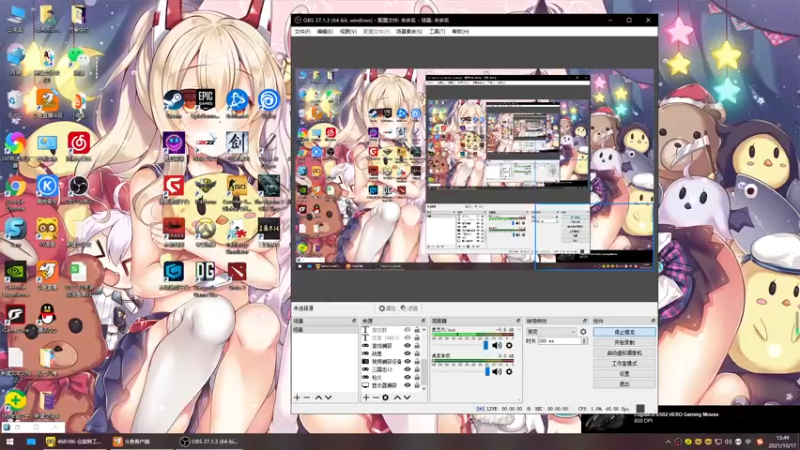Add a new scene with the plus icon
The height and width of the screenshot is (450, 800).
[x=297, y=397]
